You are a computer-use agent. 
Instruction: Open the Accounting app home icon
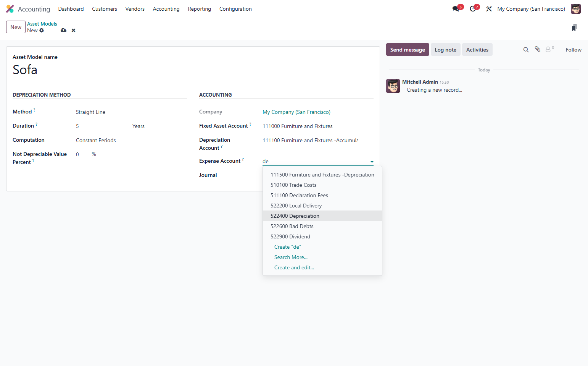(x=10, y=9)
